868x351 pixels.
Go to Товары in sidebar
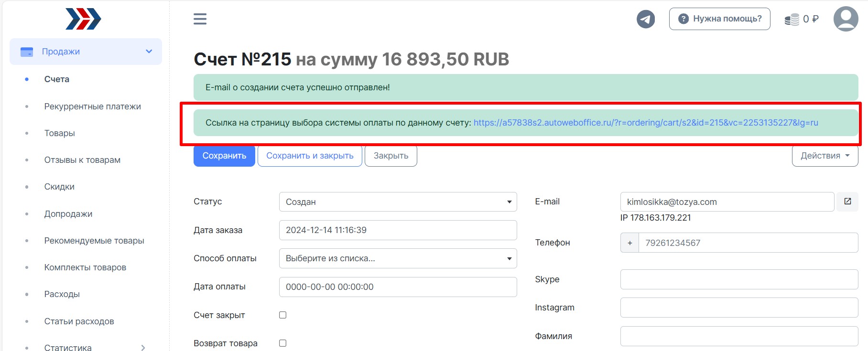pos(59,133)
